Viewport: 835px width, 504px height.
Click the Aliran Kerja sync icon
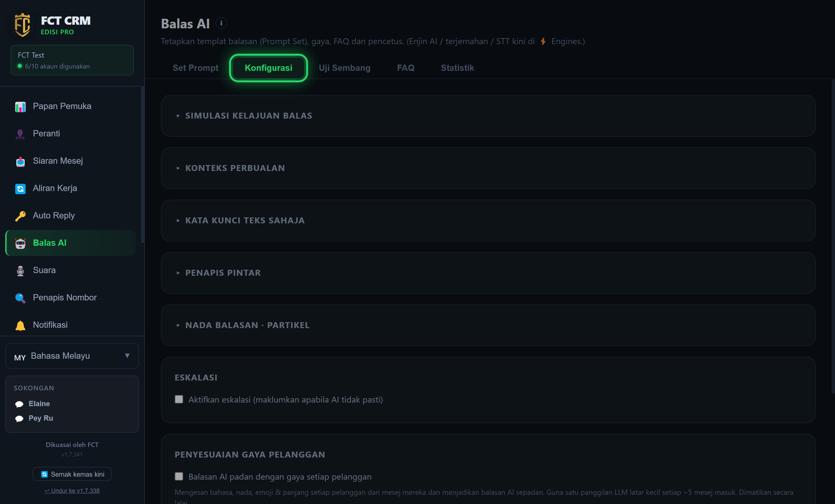(x=20, y=189)
